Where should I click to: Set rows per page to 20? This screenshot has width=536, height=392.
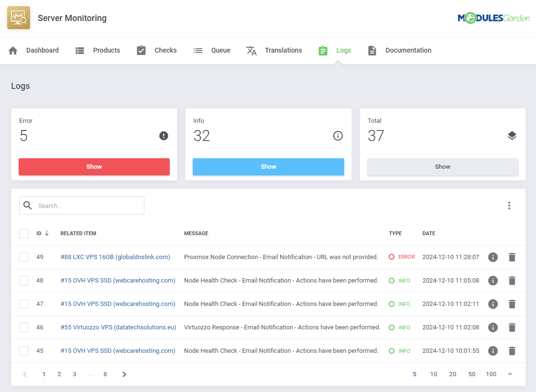pos(453,374)
